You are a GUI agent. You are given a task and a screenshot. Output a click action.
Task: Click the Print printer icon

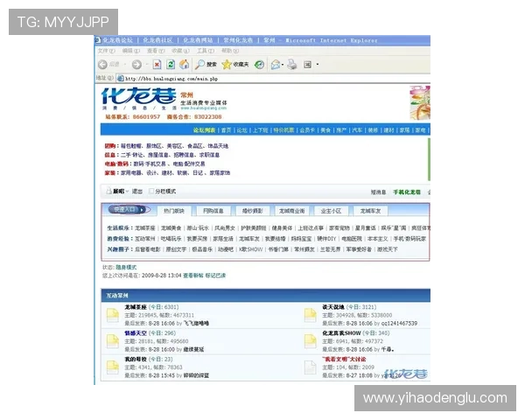[x=292, y=64]
